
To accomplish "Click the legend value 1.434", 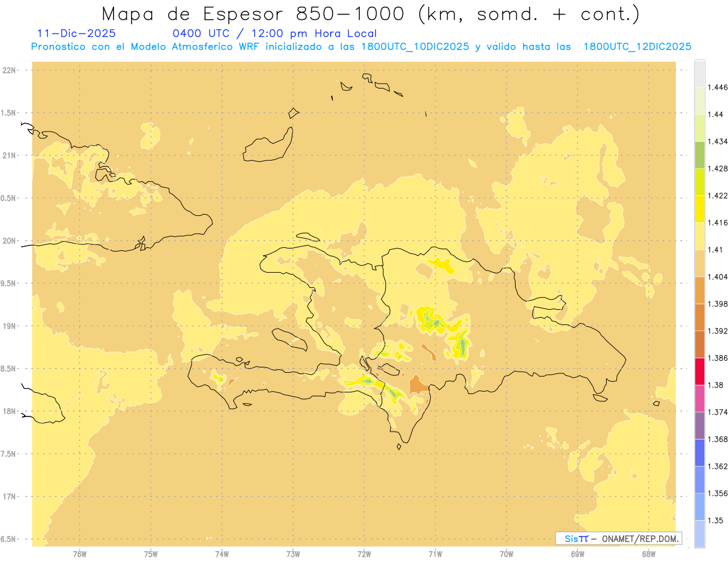I will click(718, 141).
